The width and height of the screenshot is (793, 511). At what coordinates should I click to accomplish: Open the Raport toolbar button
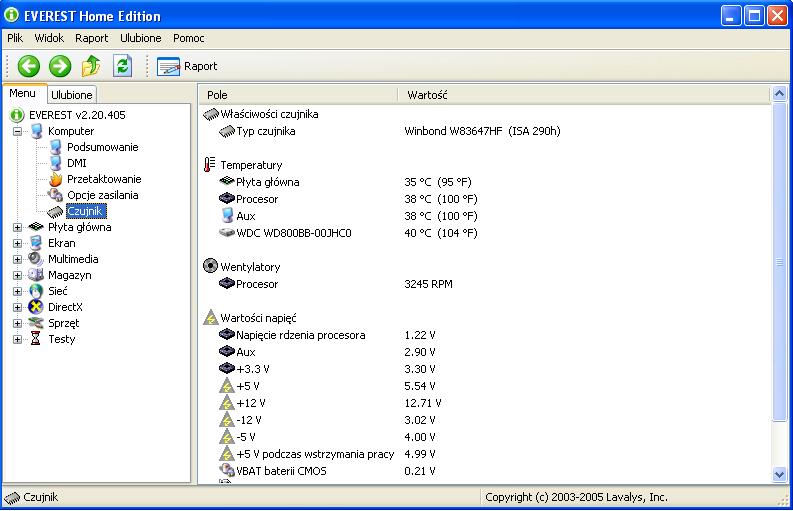point(187,66)
